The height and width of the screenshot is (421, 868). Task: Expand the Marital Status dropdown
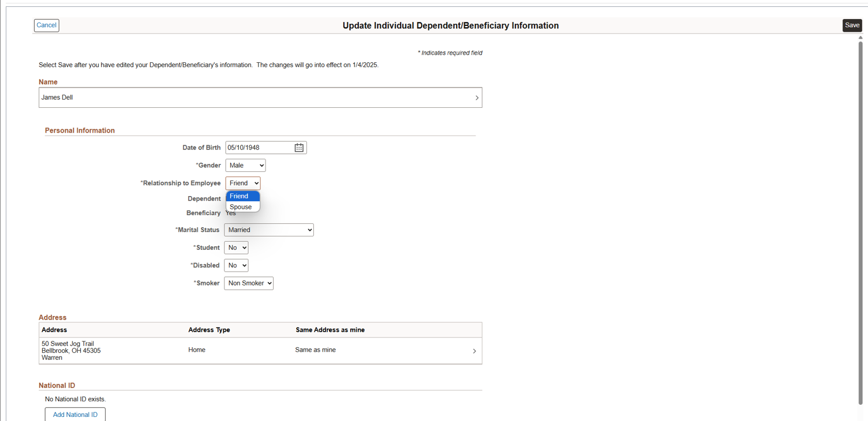(269, 230)
